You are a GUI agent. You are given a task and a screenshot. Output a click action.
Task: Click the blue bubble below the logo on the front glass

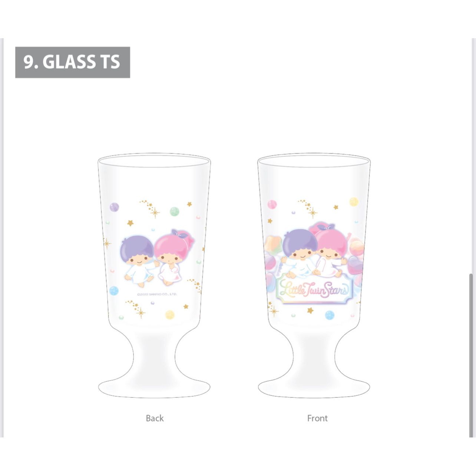click(330, 315)
